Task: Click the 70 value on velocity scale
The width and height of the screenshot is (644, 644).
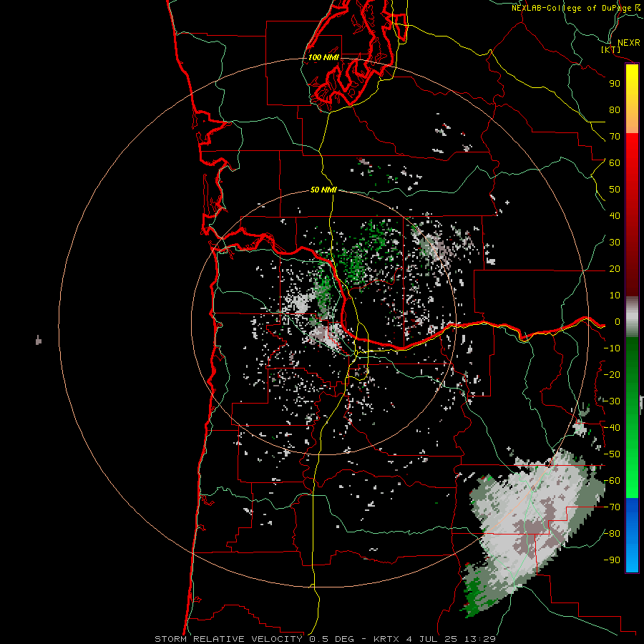Action: pos(615,137)
